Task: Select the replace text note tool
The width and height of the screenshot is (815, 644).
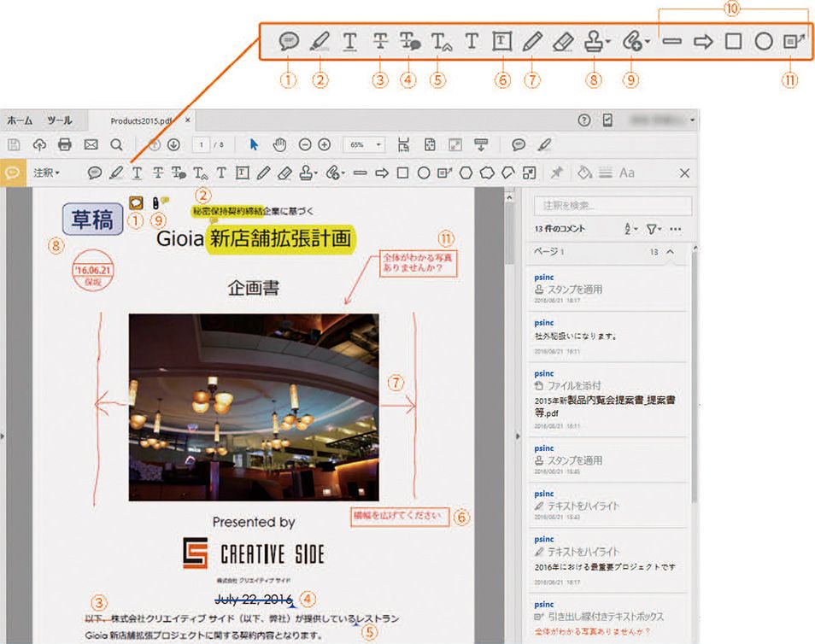Action: tap(179, 173)
